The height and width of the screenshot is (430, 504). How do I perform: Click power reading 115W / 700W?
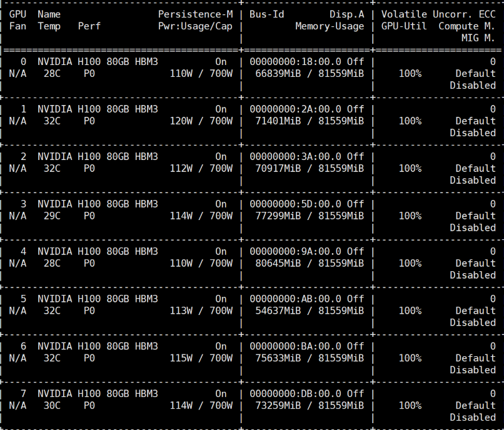point(201,358)
